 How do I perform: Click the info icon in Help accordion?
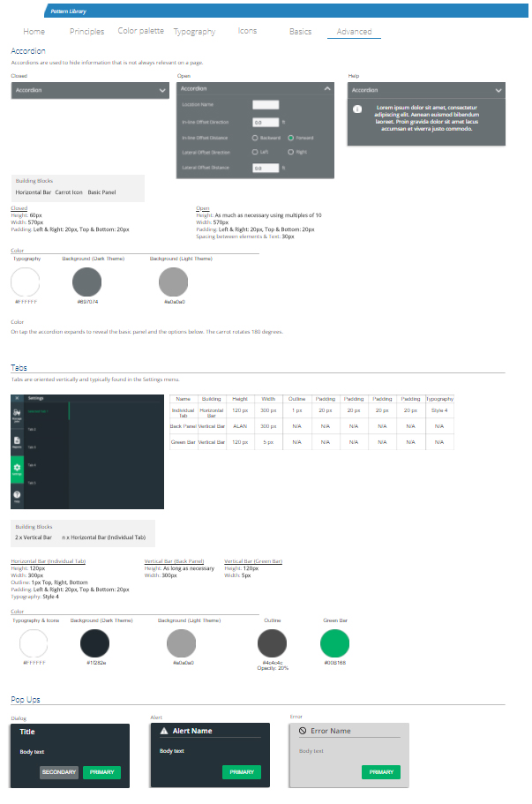357,109
